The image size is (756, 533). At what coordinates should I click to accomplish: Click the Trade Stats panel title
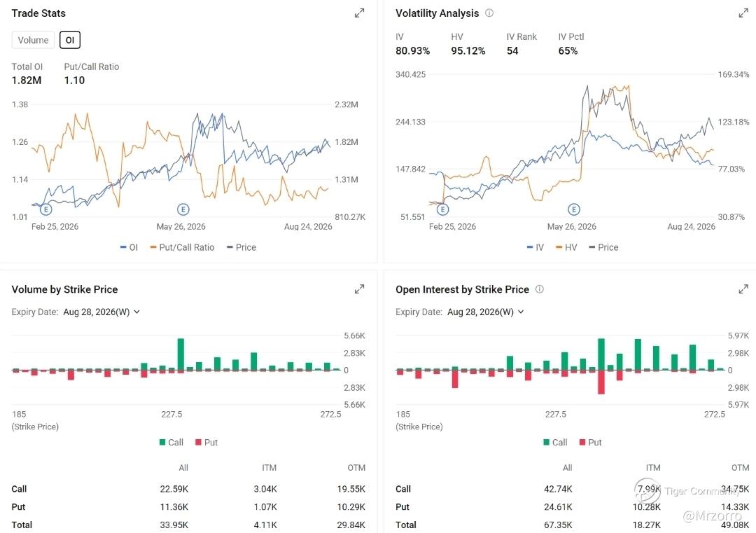point(38,13)
